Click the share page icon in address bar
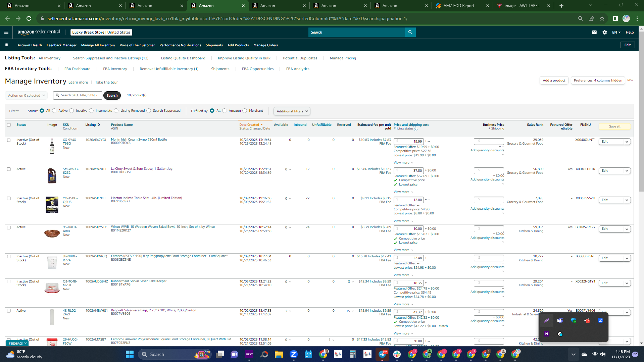Screen dimensions: 644x362 591,18
